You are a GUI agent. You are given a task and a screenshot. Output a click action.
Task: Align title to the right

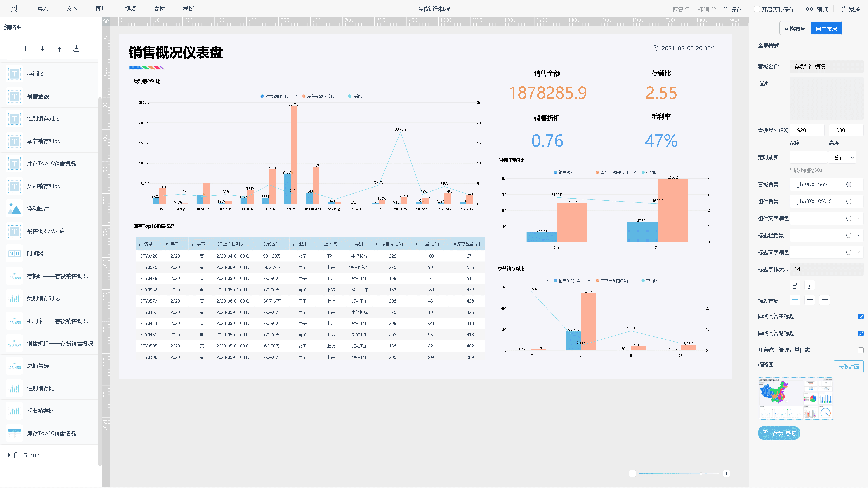click(x=825, y=300)
